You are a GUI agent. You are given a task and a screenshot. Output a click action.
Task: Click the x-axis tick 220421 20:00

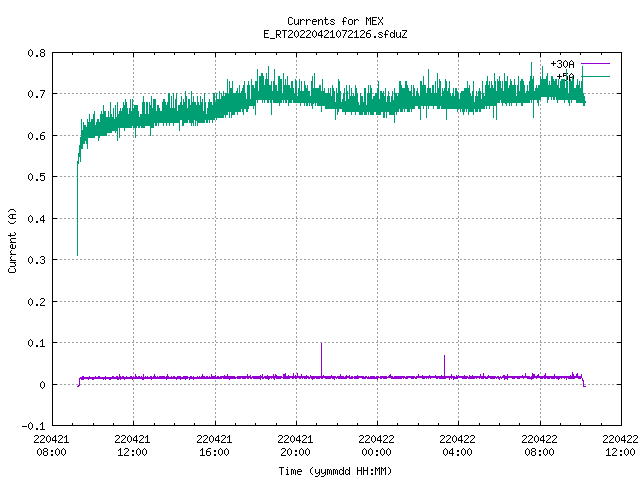click(x=296, y=446)
